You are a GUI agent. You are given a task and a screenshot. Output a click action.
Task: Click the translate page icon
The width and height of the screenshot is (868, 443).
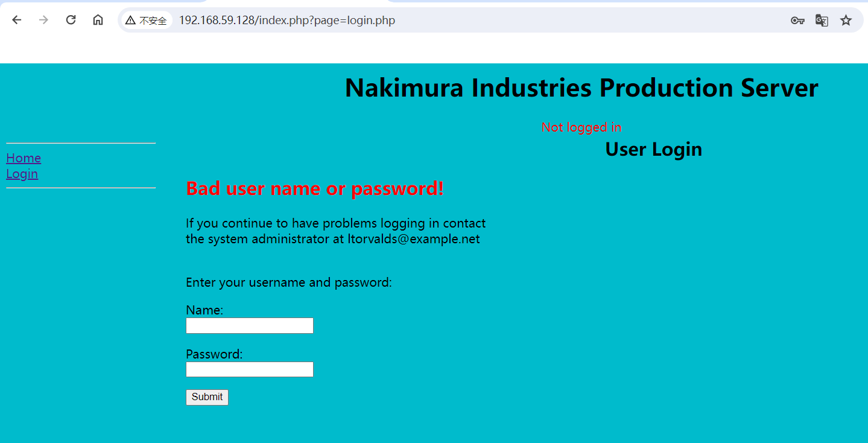pyautogui.click(x=822, y=20)
